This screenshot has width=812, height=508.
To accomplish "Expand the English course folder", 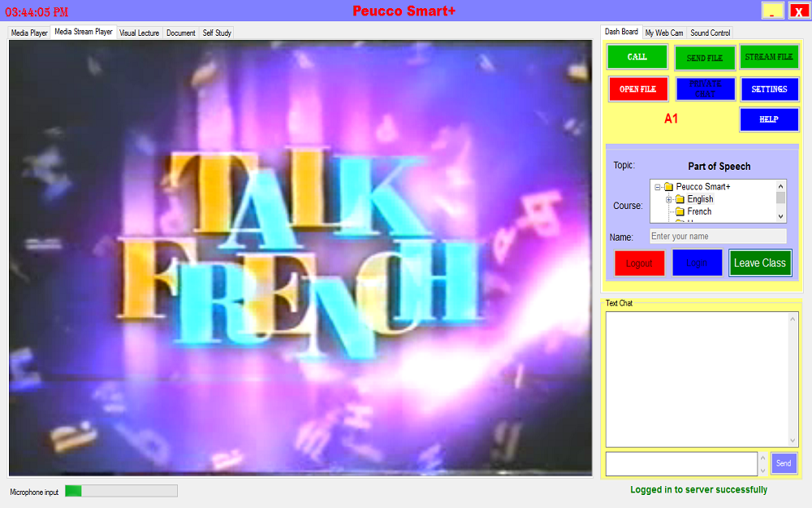I will (668, 200).
